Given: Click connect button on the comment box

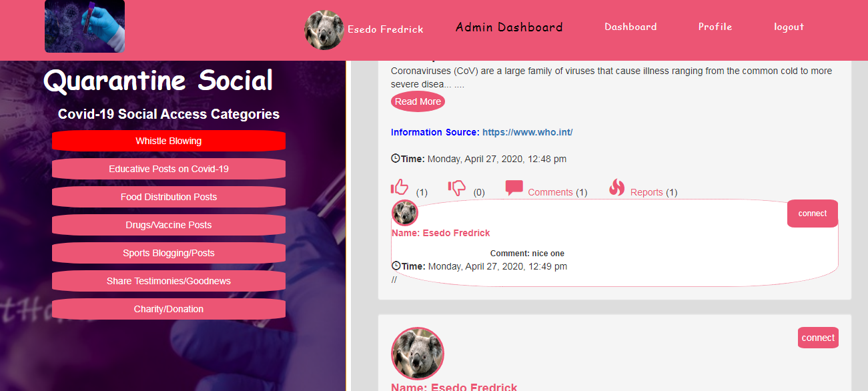Looking at the screenshot, I should pyautogui.click(x=813, y=214).
